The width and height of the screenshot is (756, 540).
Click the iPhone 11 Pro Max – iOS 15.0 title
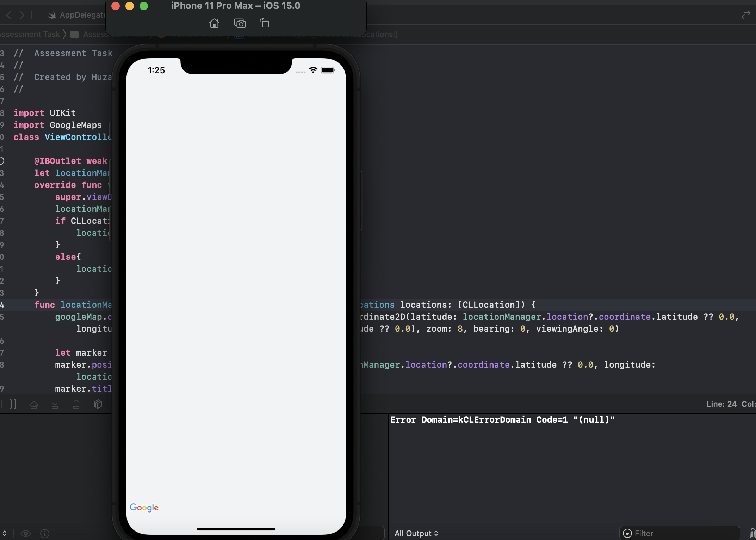point(236,6)
